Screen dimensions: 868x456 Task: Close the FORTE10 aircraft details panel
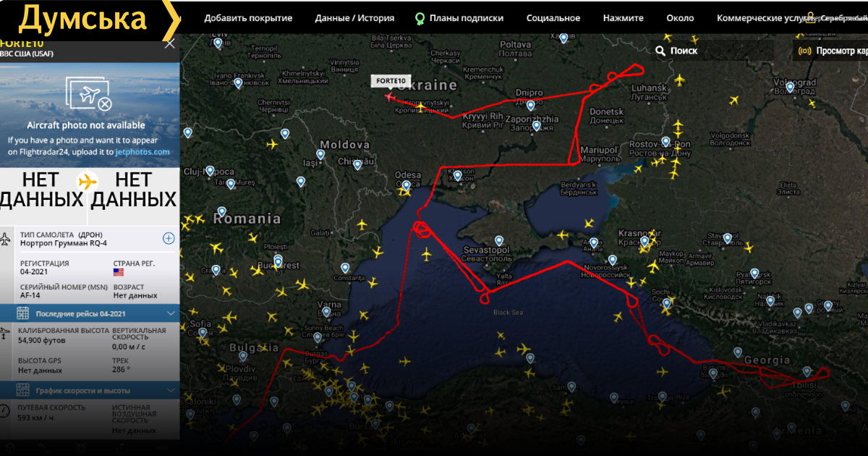click(x=170, y=43)
